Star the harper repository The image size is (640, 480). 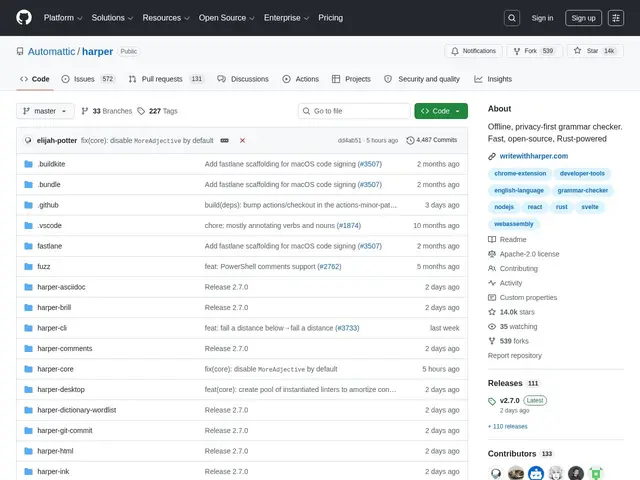595,51
